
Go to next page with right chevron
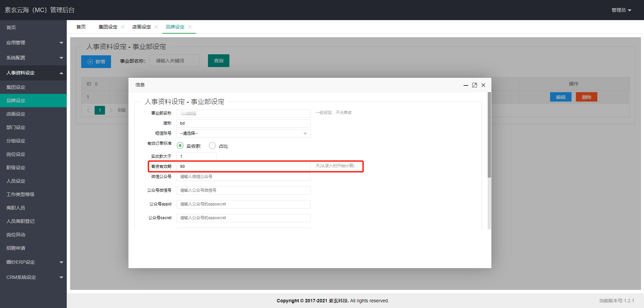point(111,110)
